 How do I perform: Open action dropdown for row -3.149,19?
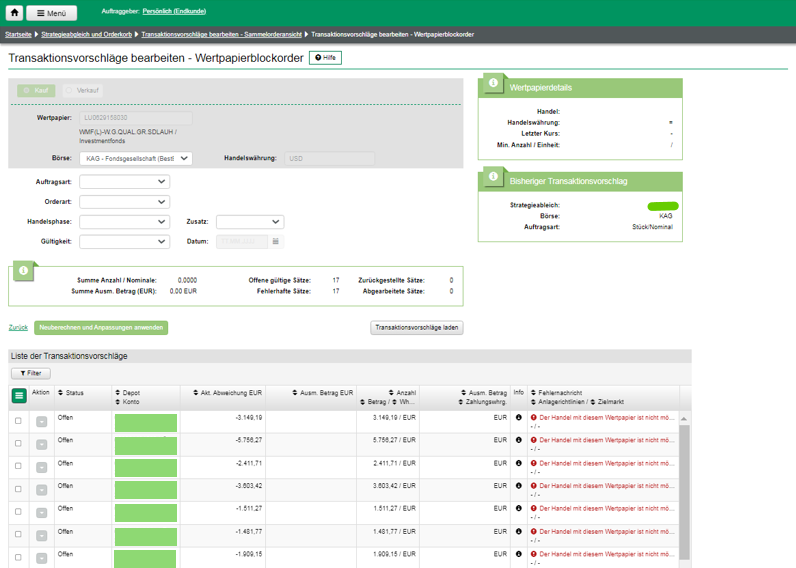42,422
